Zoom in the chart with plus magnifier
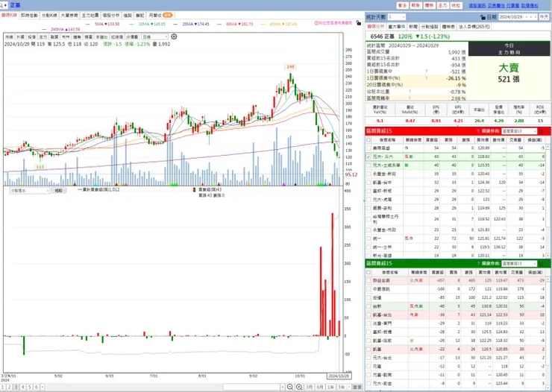Image resolution: width=552 pixels, height=392 pixels. [299, 387]
